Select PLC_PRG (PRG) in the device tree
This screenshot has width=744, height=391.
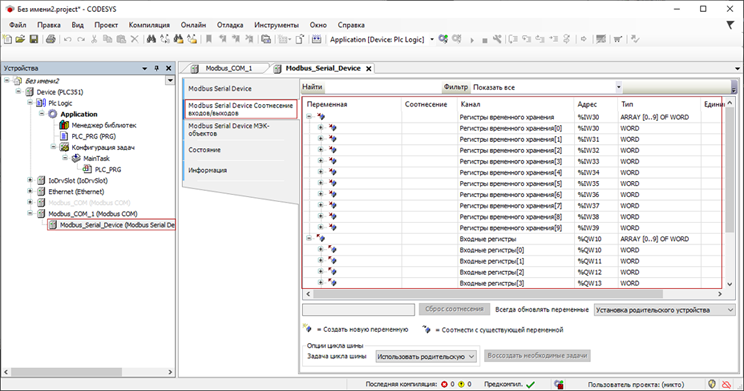click(93, 136)
